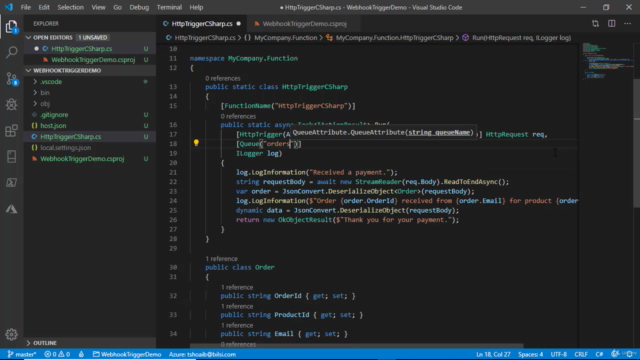Viewport: 640px width, 360px height.
Task: Click '1 reference' above class Order
Action: 222,259
